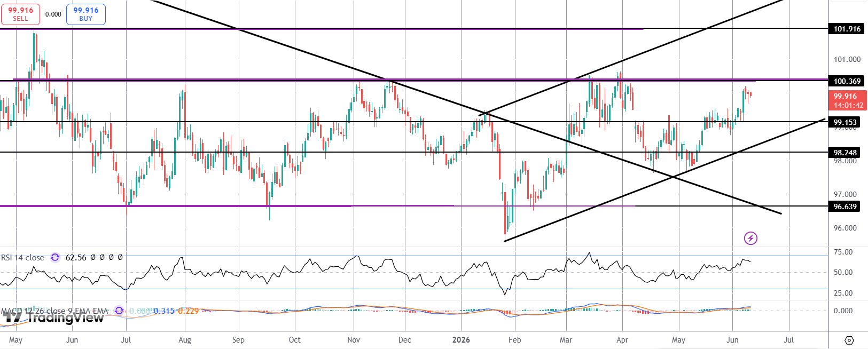Select the 101.916 horizontal line price label
Image resolution: width=868 pixels, height=349 pixels.
(x=847, y=29)
